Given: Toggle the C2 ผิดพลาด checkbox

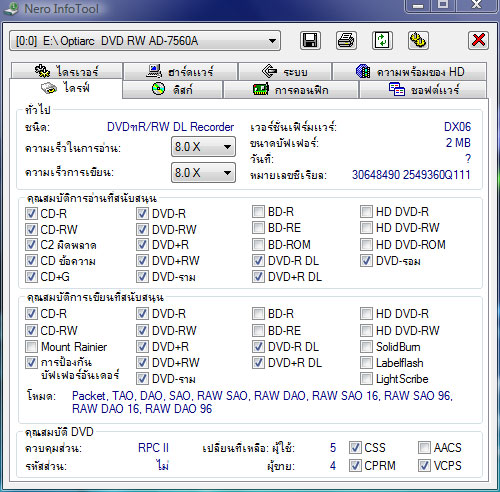Looking at the screenshot, I should [31, 245].
